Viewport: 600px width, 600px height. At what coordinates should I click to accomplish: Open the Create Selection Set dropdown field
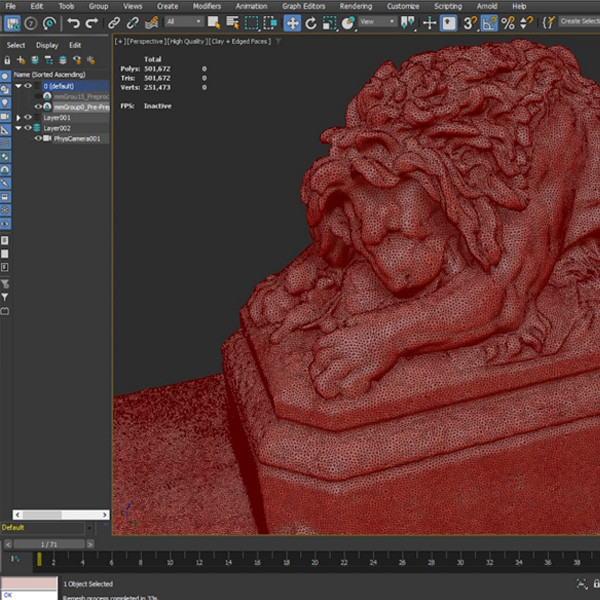click(579, 21)
